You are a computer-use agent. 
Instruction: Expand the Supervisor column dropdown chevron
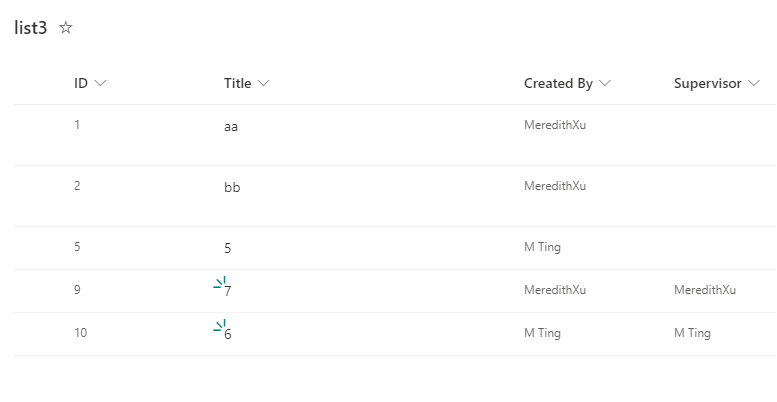pyautogui.click(x=754, y=83)
